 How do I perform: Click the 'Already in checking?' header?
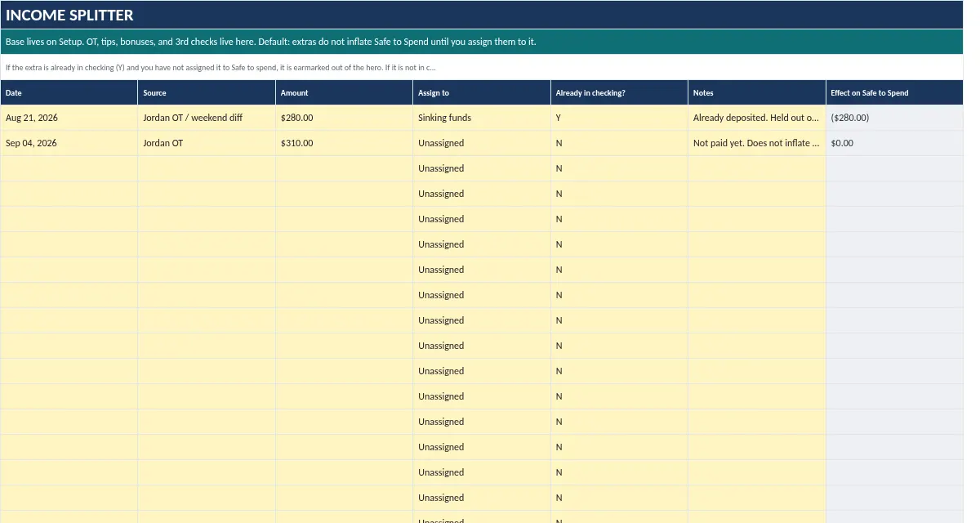tap(619, 92)
